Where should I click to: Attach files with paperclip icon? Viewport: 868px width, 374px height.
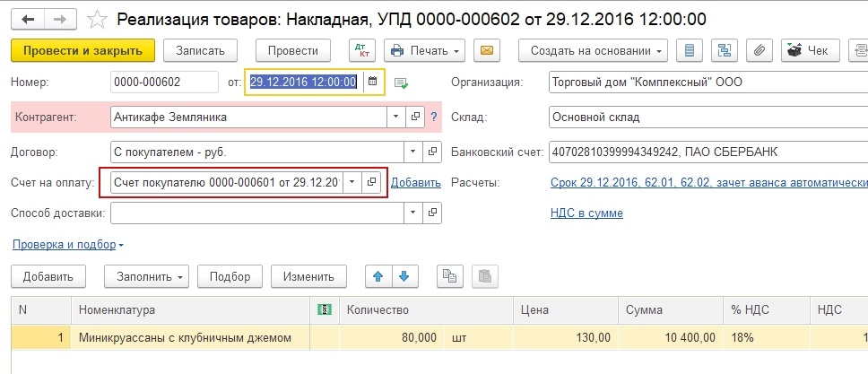[x=759, y=50]
